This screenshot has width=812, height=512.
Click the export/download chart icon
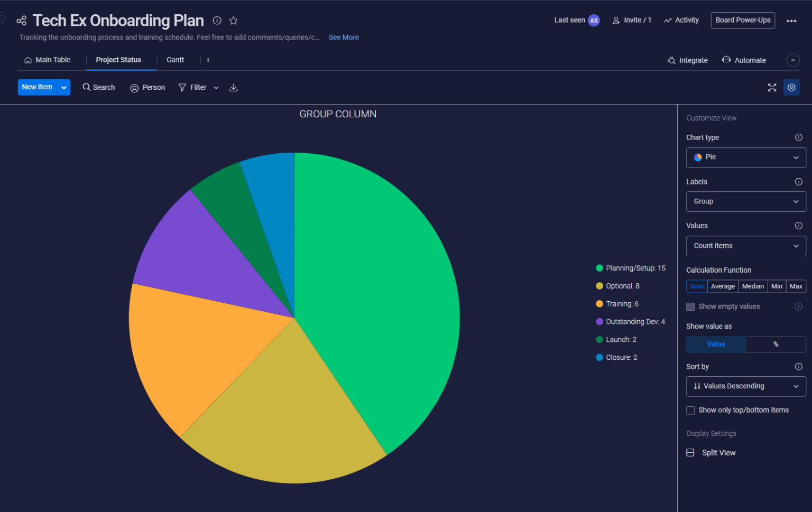click(233, 87)
